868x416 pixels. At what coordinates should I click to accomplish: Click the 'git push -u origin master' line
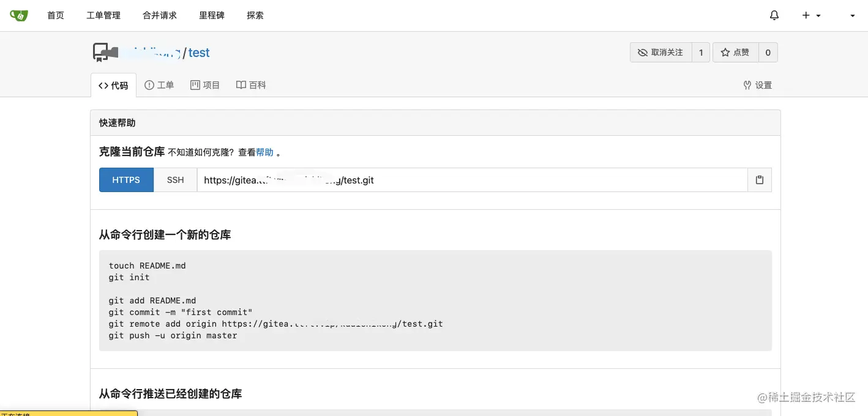173,335
